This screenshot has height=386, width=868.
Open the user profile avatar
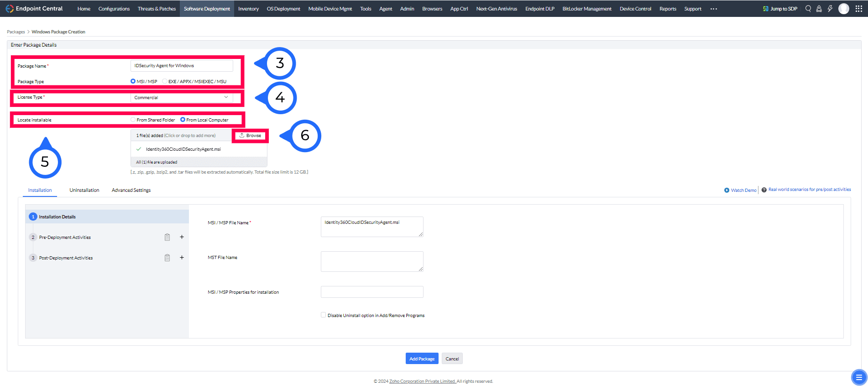pos(844,9)
